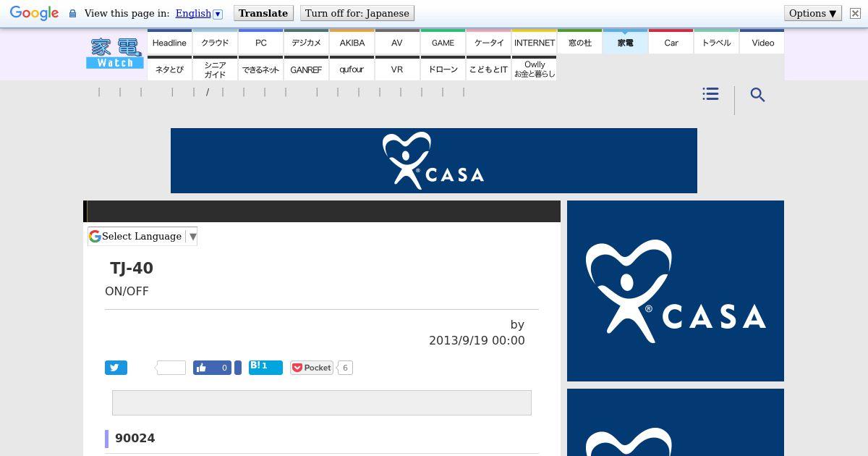This screenshot has width=868, height=456.
Task: Open the シニアガイド link
Action: [215, 69]
